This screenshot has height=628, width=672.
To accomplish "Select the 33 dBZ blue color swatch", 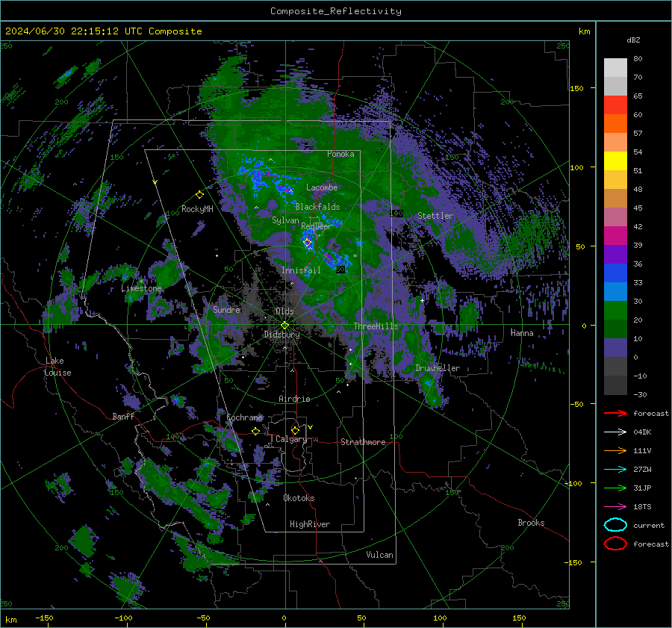I will click(x=615, y=291).
